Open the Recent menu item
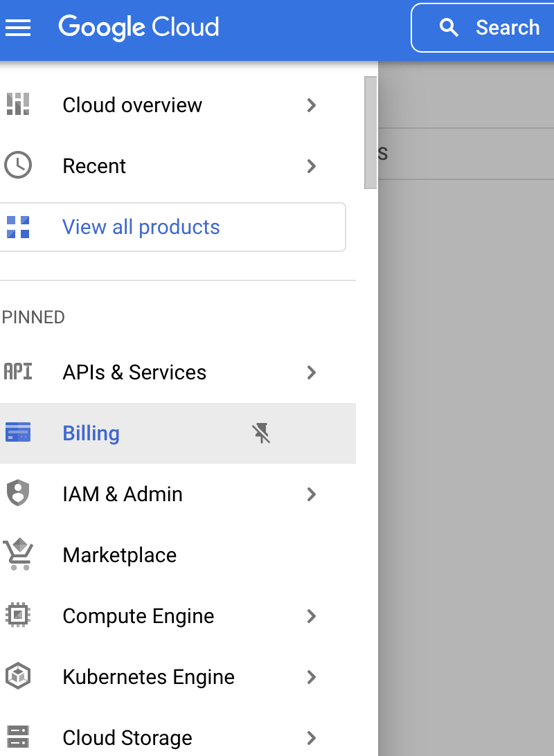 pos(178,166)
